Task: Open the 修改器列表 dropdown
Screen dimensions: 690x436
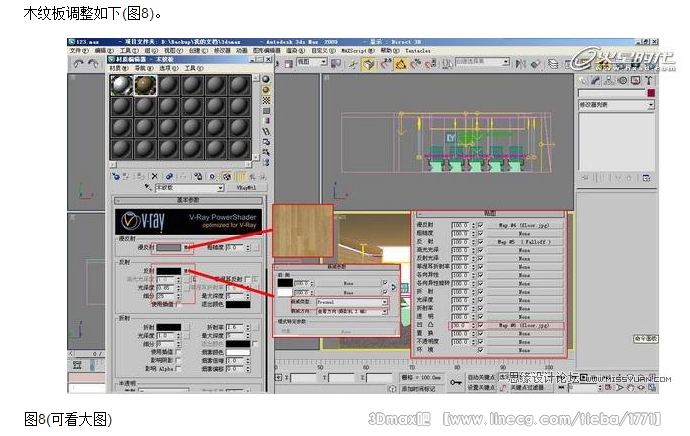Action: 651,105
